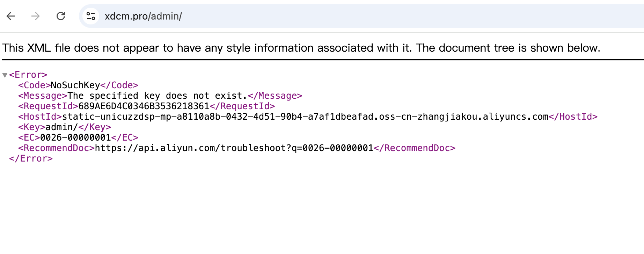Click the closing </HostId> tag
Viewport: 644px width, 254px height.
pos(573,117)
